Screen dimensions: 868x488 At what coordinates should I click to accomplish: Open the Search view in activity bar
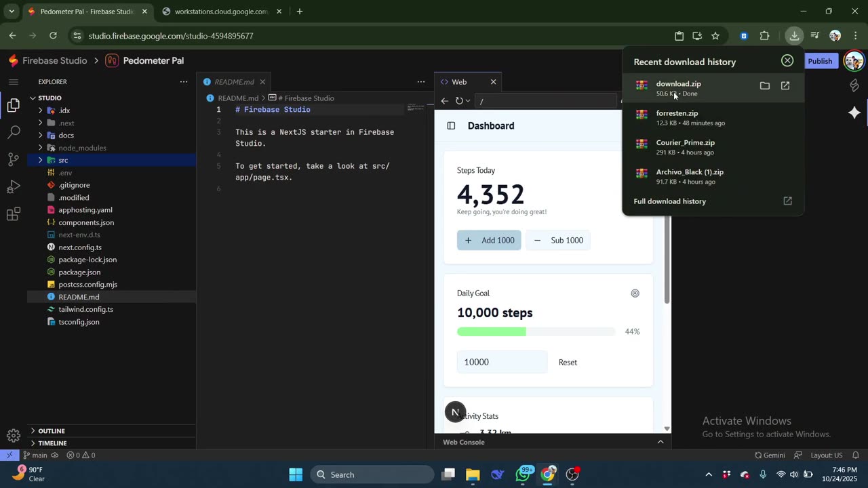[14, 132]
